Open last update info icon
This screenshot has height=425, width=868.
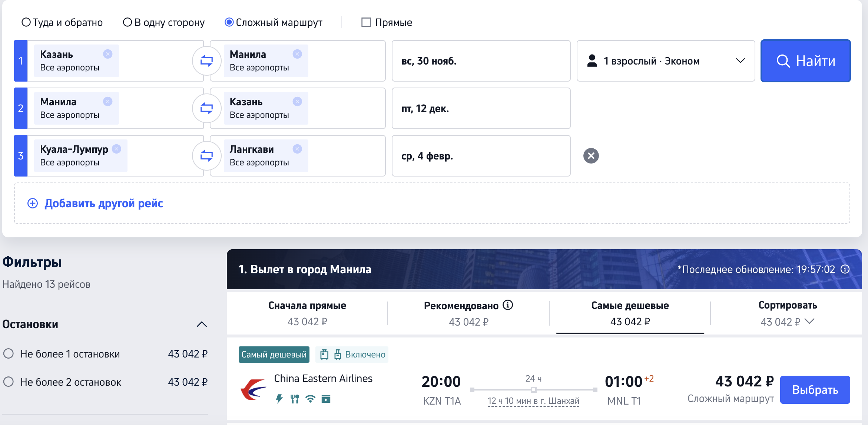pos(845,269)
